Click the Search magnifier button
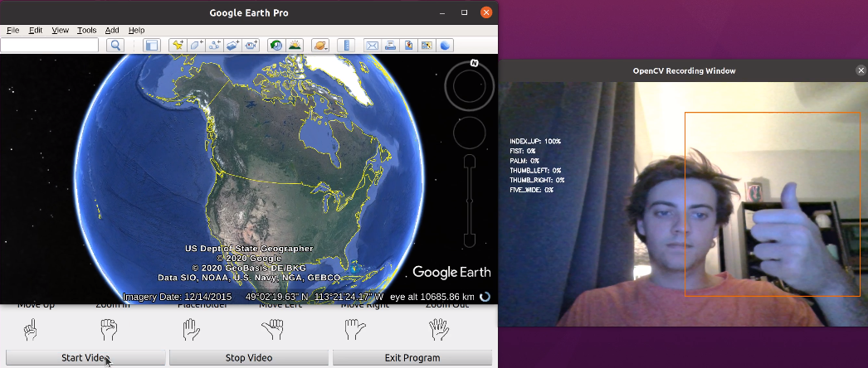Image resolution: width=868 pixels, height=368 pixels. pyautogui.click(x=115, y=46)
